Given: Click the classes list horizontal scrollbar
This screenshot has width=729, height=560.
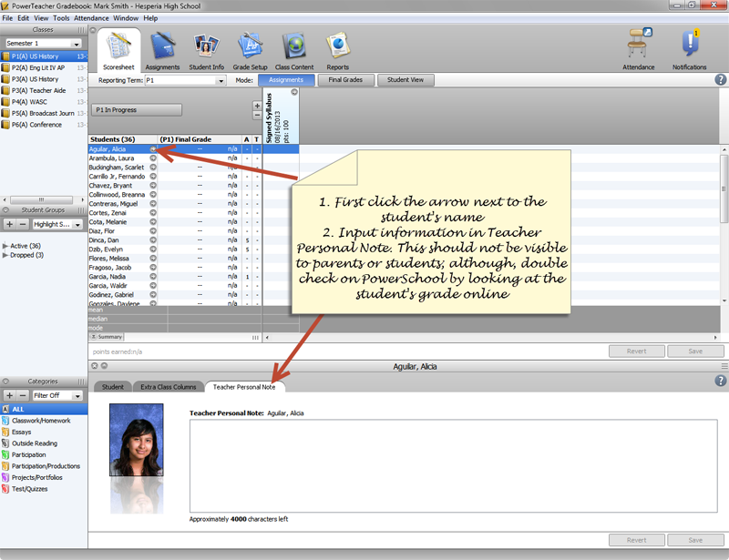Looking at the screenshot, I should (x=44, y=199).
